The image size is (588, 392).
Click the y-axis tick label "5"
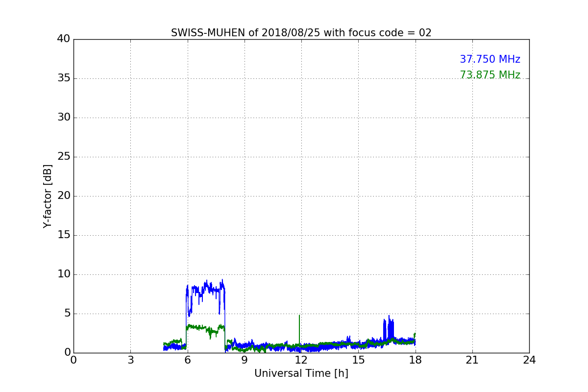(x=67, y=314)
